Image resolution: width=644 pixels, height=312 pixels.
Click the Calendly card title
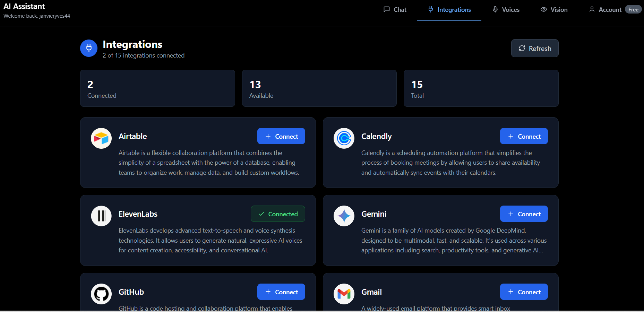(377, 136)
